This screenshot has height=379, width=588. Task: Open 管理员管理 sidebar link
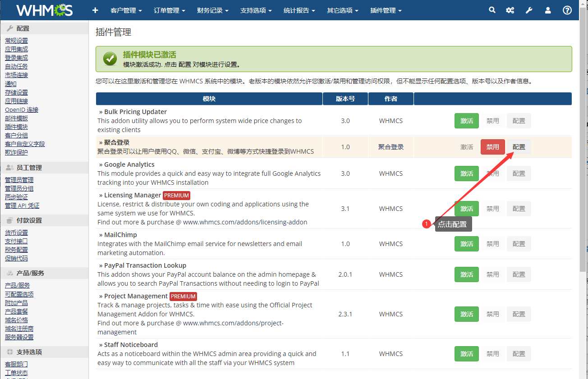pyautogui.click(x=19, y=180)
